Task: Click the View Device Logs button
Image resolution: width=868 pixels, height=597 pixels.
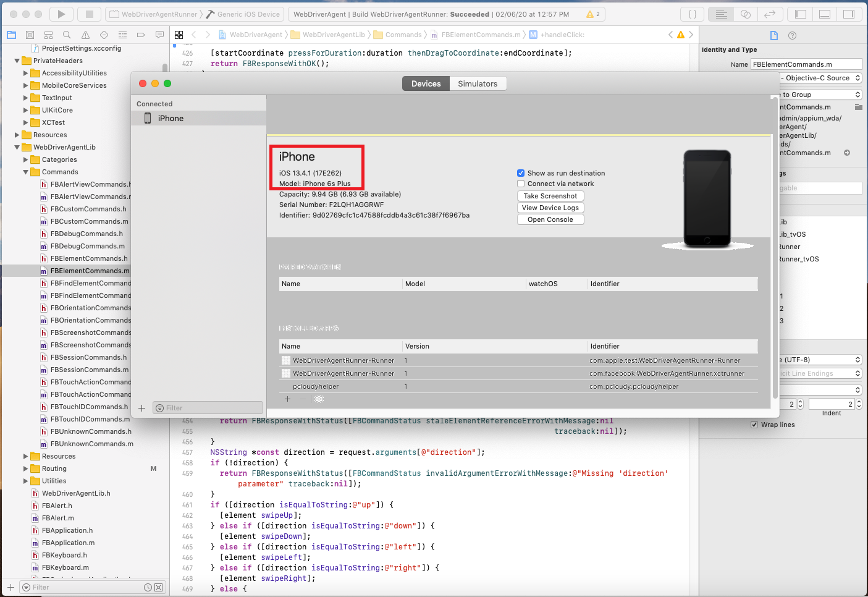Action: pos(550,208)
